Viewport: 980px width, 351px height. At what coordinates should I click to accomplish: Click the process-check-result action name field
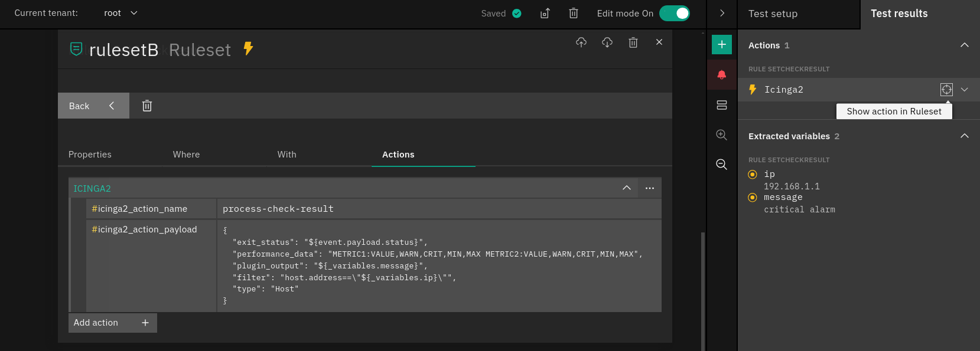[438, 209]
